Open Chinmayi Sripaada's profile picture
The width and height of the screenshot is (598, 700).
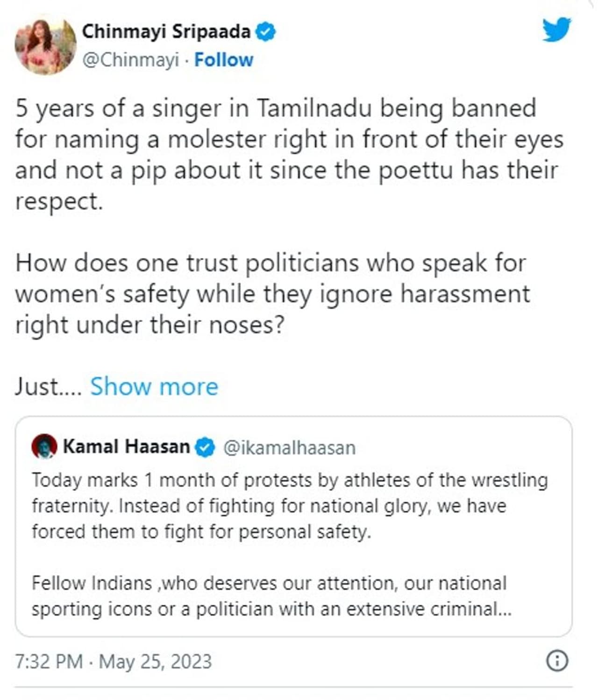coord(45,45)
